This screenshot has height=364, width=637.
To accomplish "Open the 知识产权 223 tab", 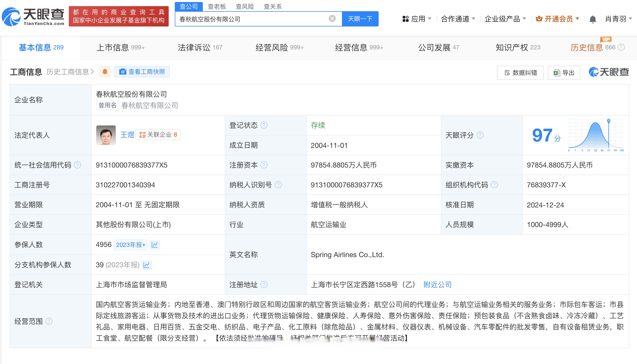I will pos(517,47).
